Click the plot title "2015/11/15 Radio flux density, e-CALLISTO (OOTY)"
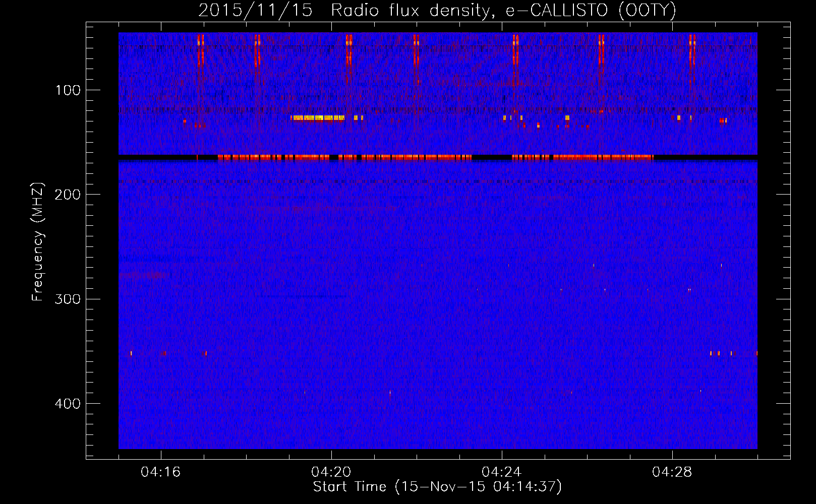The height and width of the screenshot is (504, 816). point(437,10)
